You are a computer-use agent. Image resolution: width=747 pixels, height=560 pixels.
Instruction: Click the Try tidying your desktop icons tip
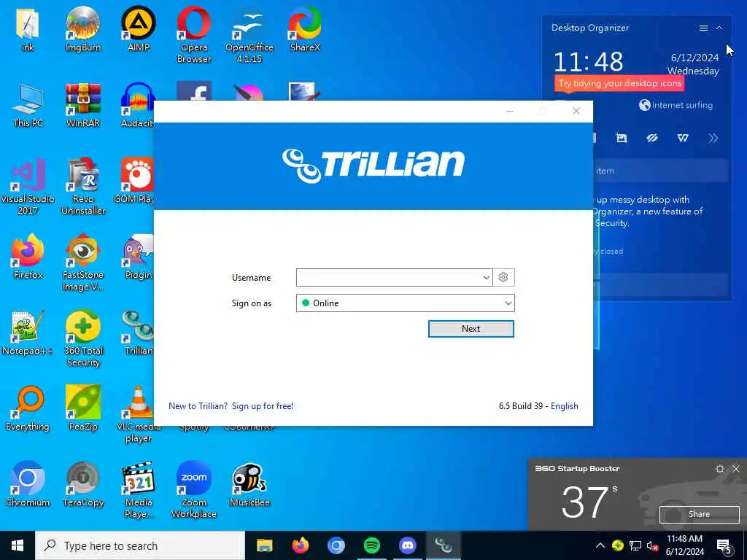tap(620, 83)
